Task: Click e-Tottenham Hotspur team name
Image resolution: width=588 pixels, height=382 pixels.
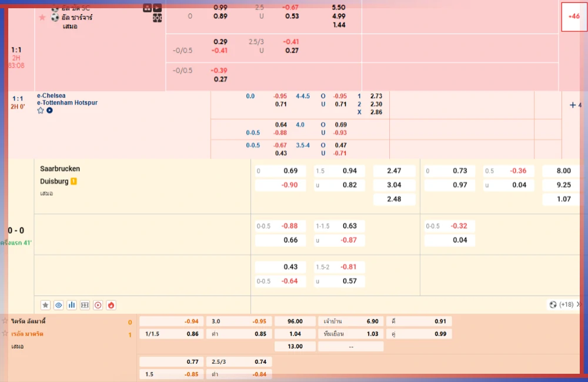Action: [x=67, y=102]
